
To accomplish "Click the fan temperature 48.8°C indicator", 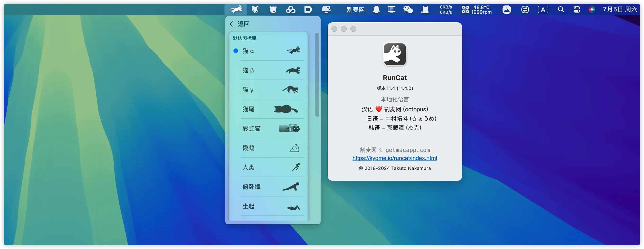I will point(477,9).
